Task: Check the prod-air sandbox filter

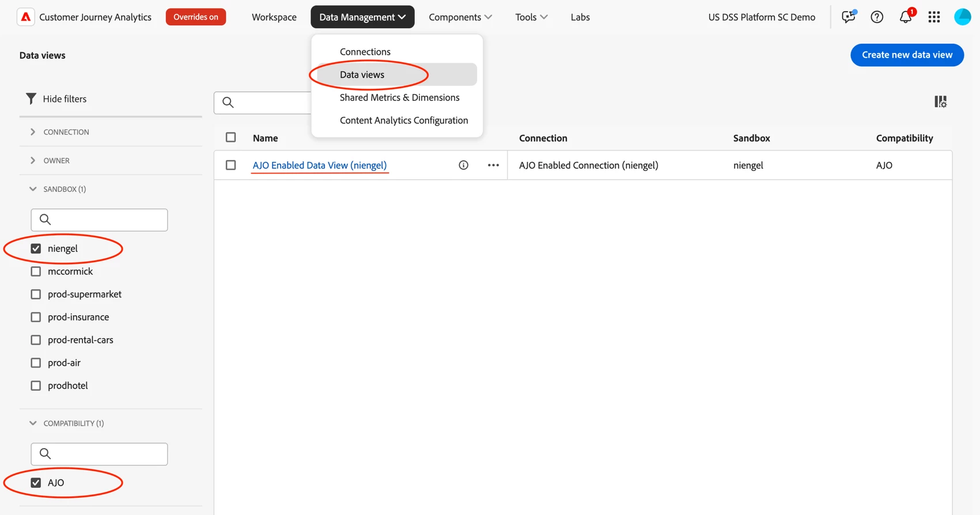Action: pos(36,363)
